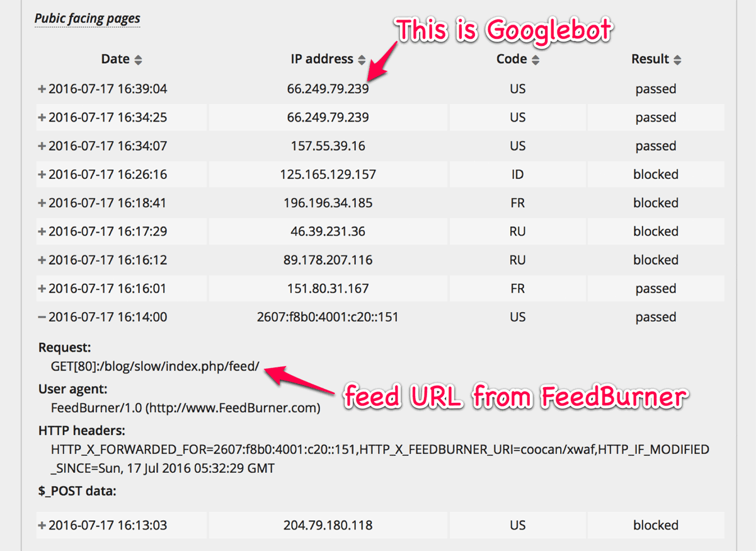Click the blocked result for 46.39.231.36
Image resolution: width=756 pixels, height=551 pixels.
point(656,231)
